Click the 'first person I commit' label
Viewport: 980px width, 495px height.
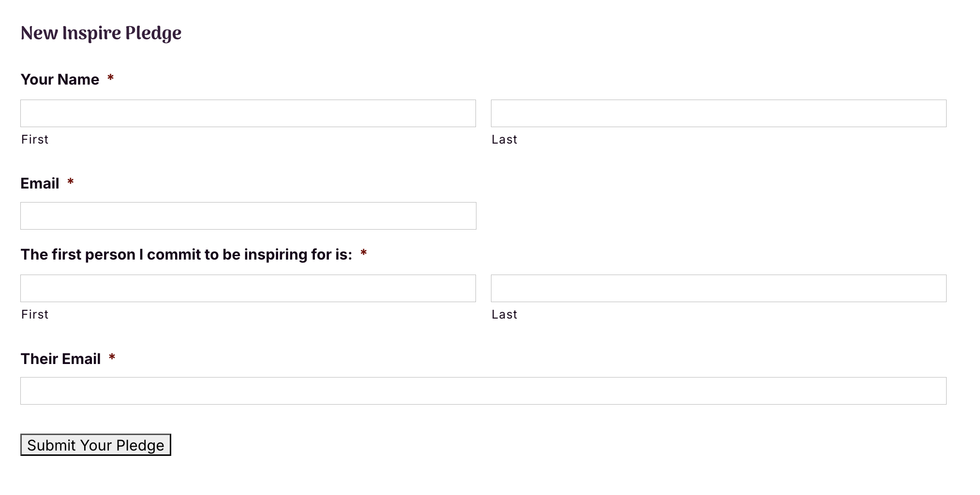[186, 254]
